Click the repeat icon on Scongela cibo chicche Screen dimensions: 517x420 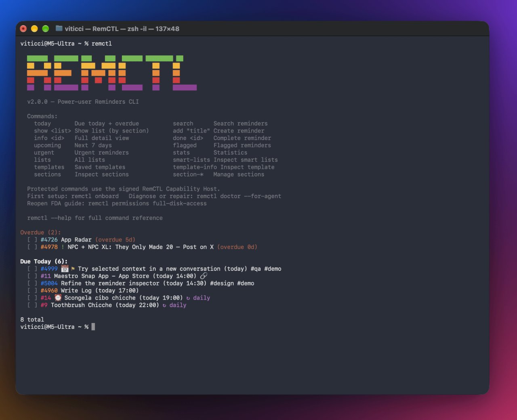[188, 298]
